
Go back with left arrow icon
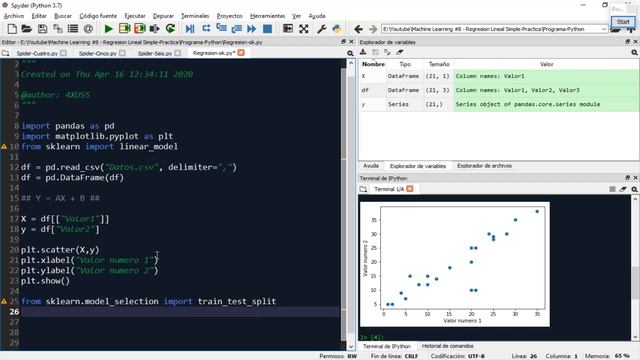[358, 29]
